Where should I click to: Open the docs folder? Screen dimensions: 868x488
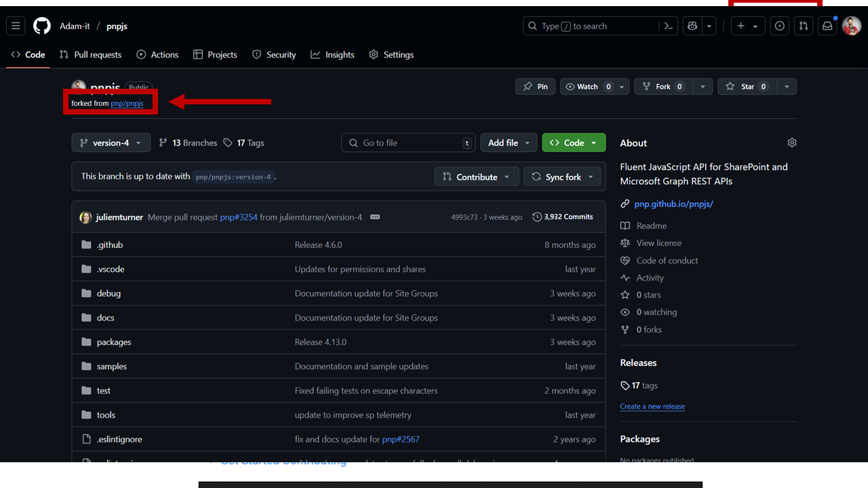pyautogui.click(x=106, y=318)
